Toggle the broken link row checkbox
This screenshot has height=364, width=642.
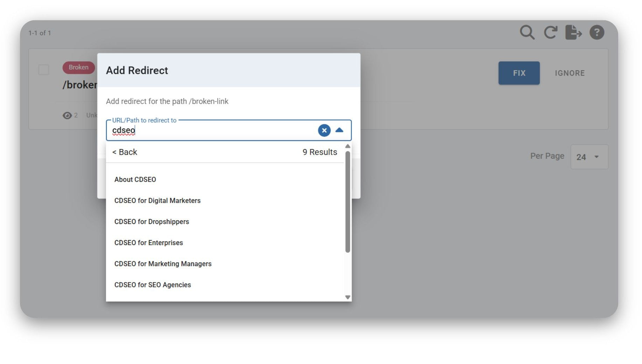click(44, 70)
